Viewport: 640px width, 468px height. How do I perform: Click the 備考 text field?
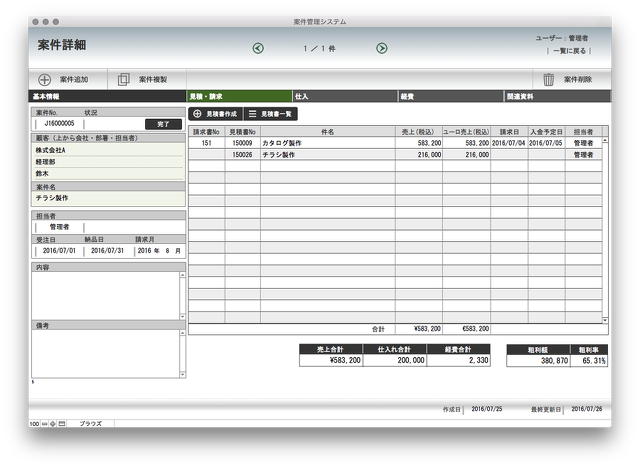pos(105,354)
